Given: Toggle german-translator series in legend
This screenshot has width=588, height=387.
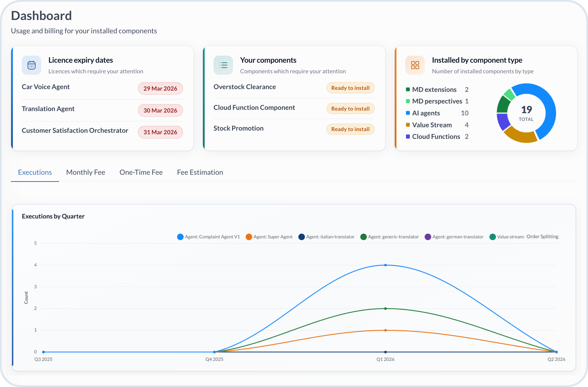Looking at the screenshot, I should pos(454,237).
